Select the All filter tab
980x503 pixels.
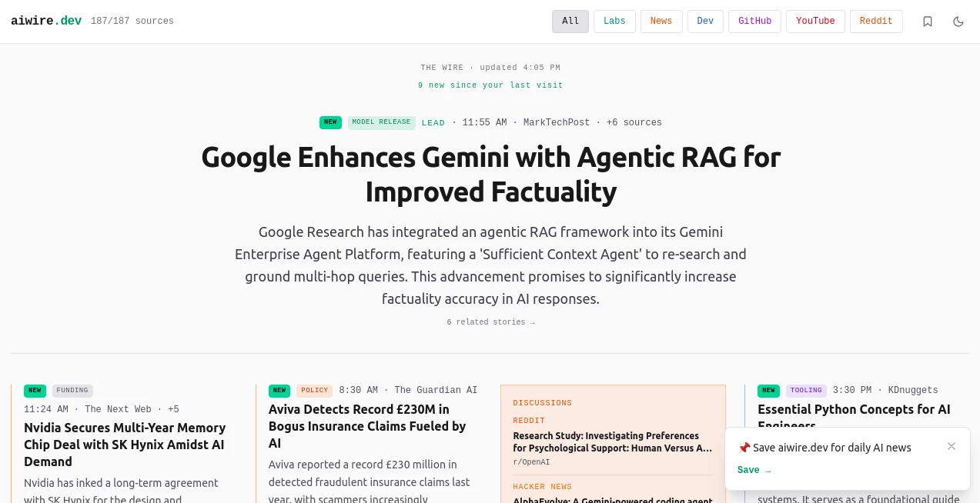coord(570,22)
